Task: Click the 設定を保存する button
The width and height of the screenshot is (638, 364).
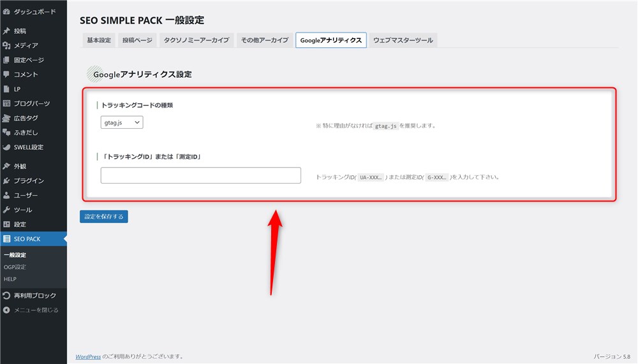Action: click(x=104, y=216)
